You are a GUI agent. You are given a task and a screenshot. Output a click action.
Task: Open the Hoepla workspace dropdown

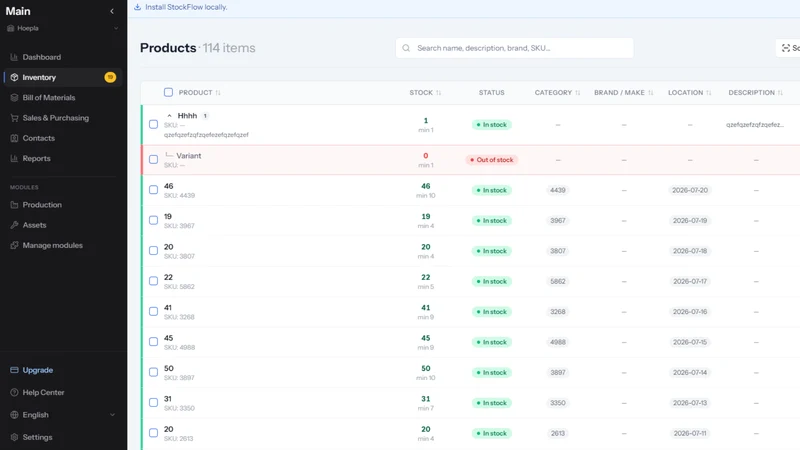(x=62, y=29)
